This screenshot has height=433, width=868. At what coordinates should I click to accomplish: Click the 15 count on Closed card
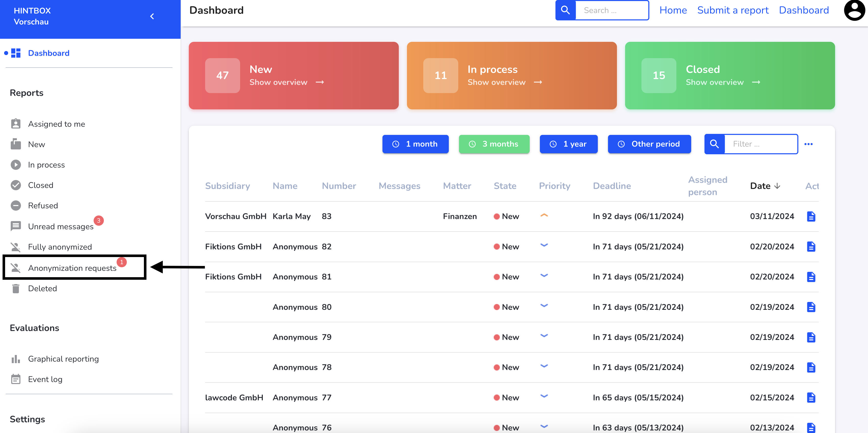(x=659, y=75)
